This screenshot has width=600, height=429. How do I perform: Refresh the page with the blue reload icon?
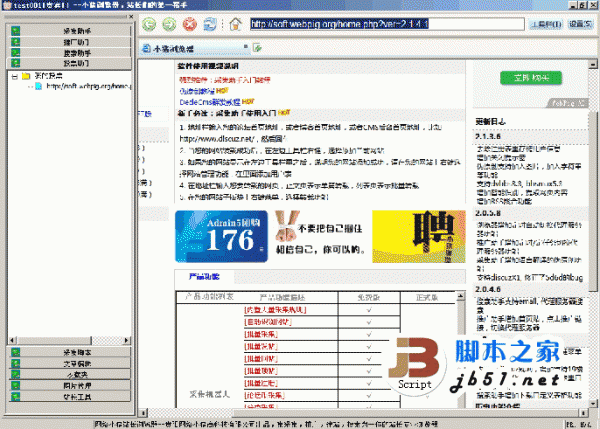(210, 24)
